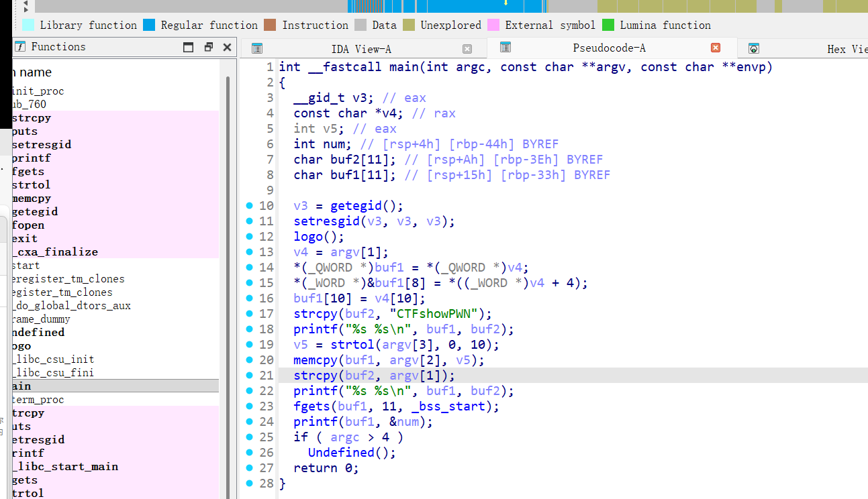Click the Hex View tab icon

coord(754,49)
